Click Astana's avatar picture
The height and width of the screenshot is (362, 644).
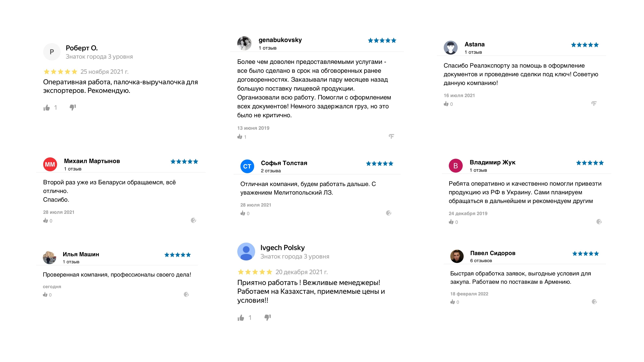[450, 47]
